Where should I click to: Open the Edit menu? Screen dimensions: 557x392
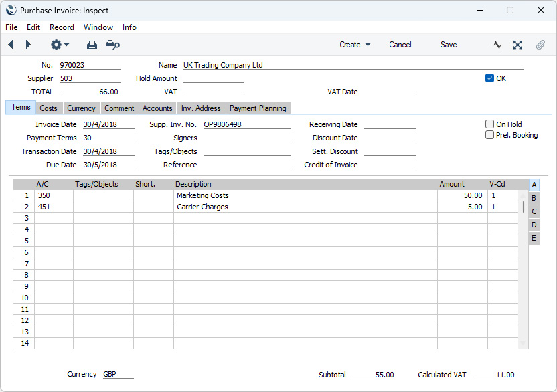tap(33, 27)
